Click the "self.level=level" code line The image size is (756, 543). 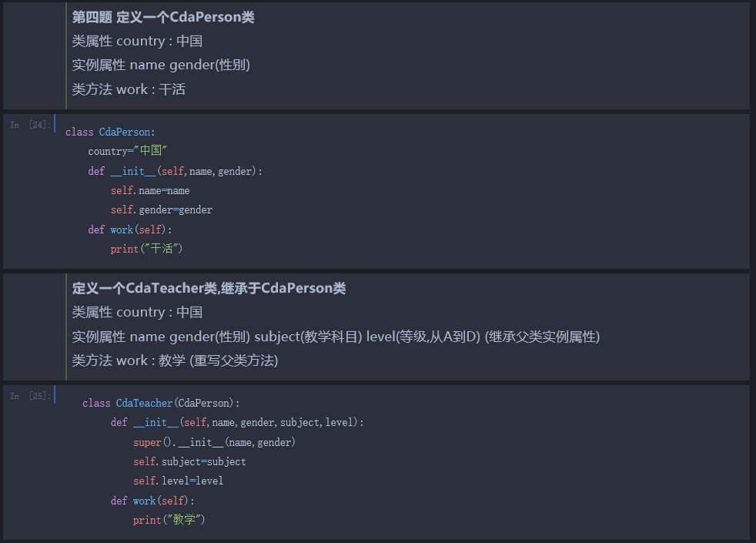tap(178, 481)
